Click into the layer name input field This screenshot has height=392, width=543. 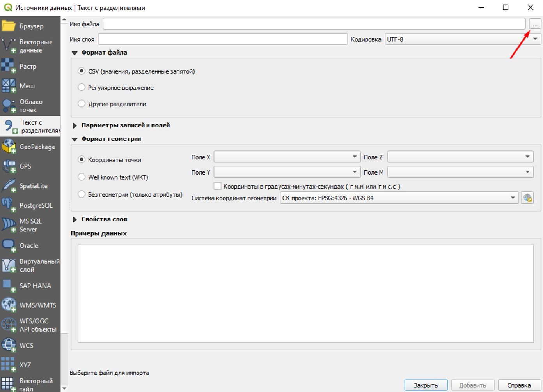pyautogui.click(x=222, y=39)
